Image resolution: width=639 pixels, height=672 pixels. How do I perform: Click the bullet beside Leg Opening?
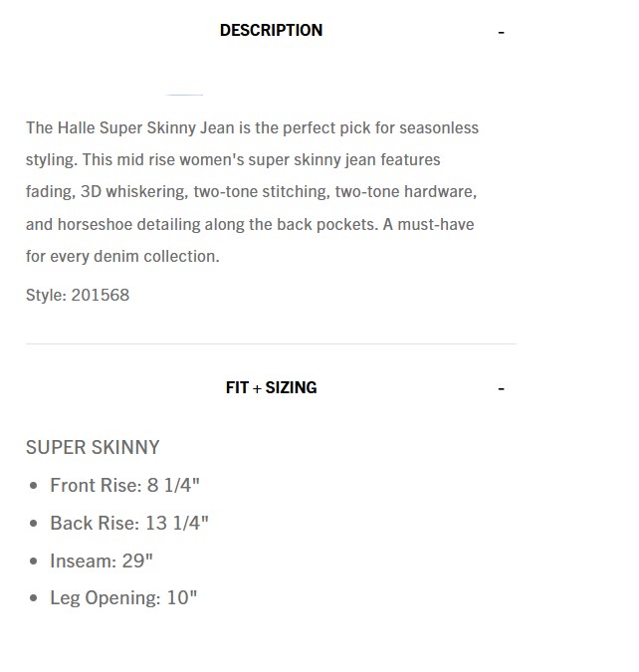(x=35, y=599)
